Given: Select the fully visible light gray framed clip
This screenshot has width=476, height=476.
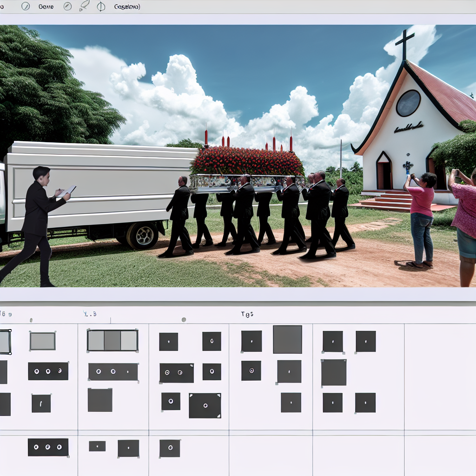Looking at the screenshot, I should (42, 341).
